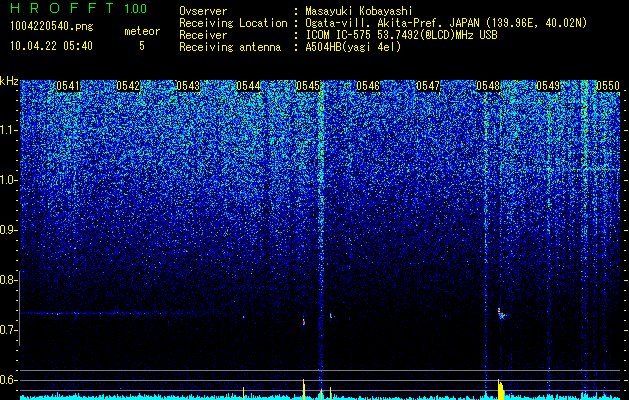
Task: Click the red-green meteor echo below 0545
Action: (x=304, y=321)
